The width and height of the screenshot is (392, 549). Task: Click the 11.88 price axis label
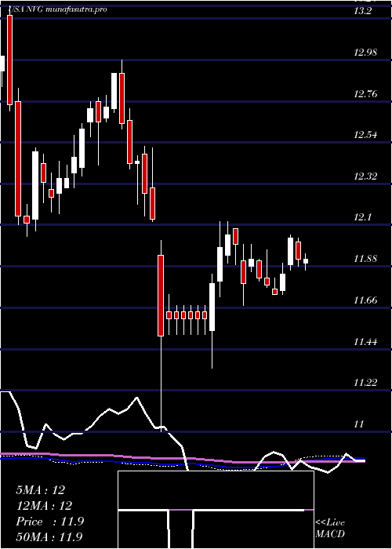pyautogui.click(x=366, y=259)
